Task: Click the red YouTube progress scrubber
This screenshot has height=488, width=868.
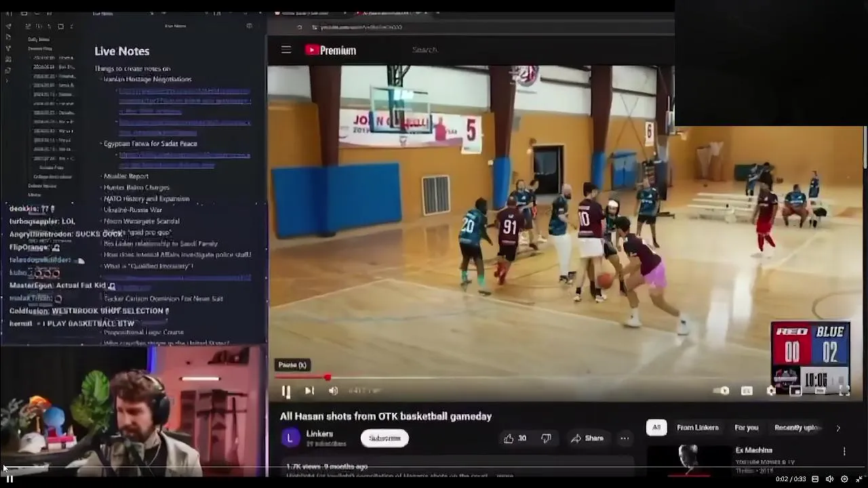Action: [x=328, y=377]
